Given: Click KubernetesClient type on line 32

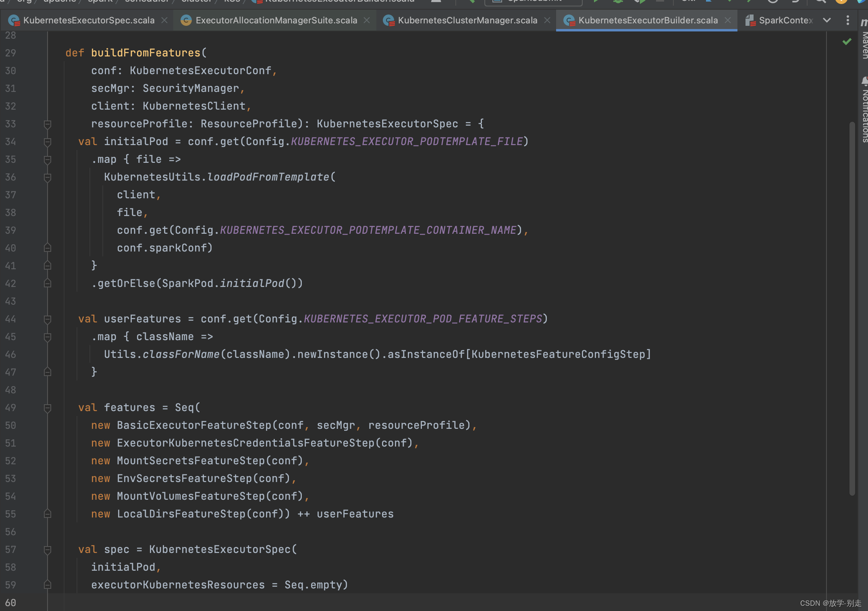Looking at the screenshot, I should 194,106.
